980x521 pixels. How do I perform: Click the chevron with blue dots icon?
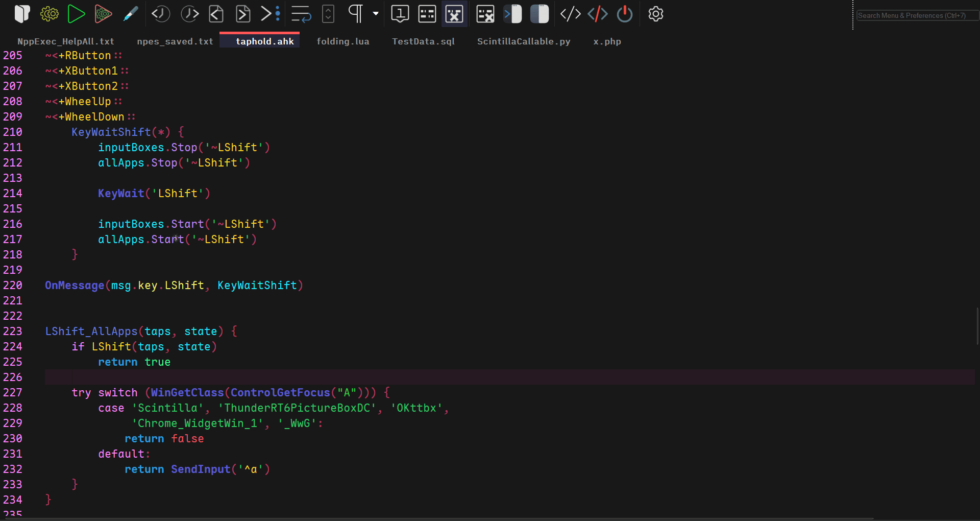tap(270, 14)
